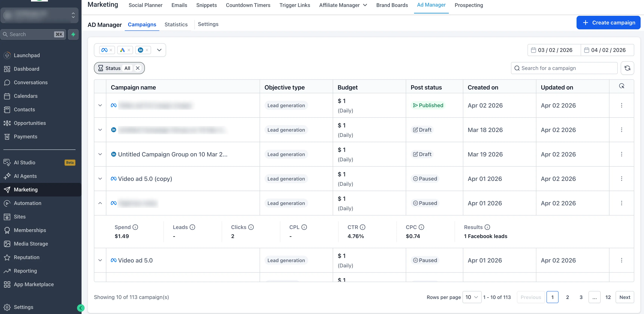Click the column settings icon in table header

pos(621,86)
